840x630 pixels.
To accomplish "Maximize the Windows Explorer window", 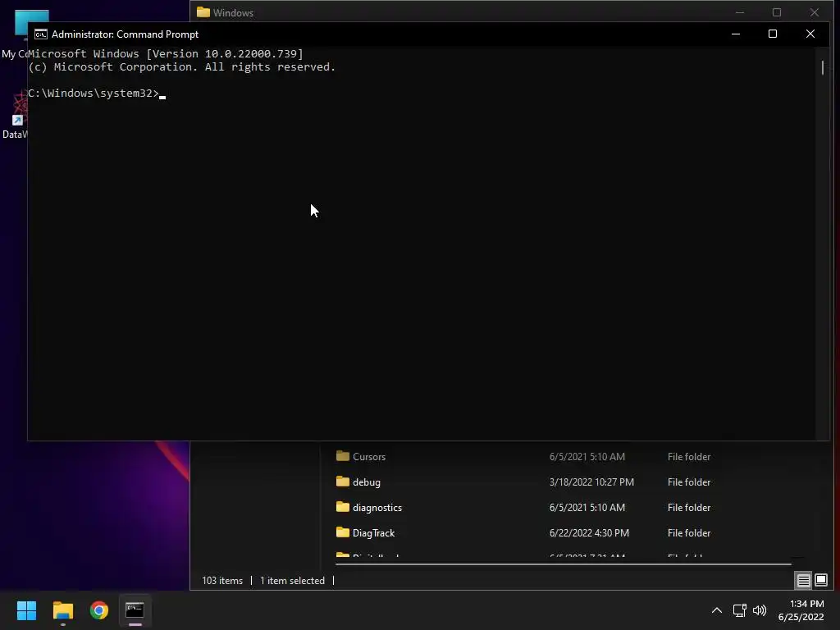I will pos(777,12).
